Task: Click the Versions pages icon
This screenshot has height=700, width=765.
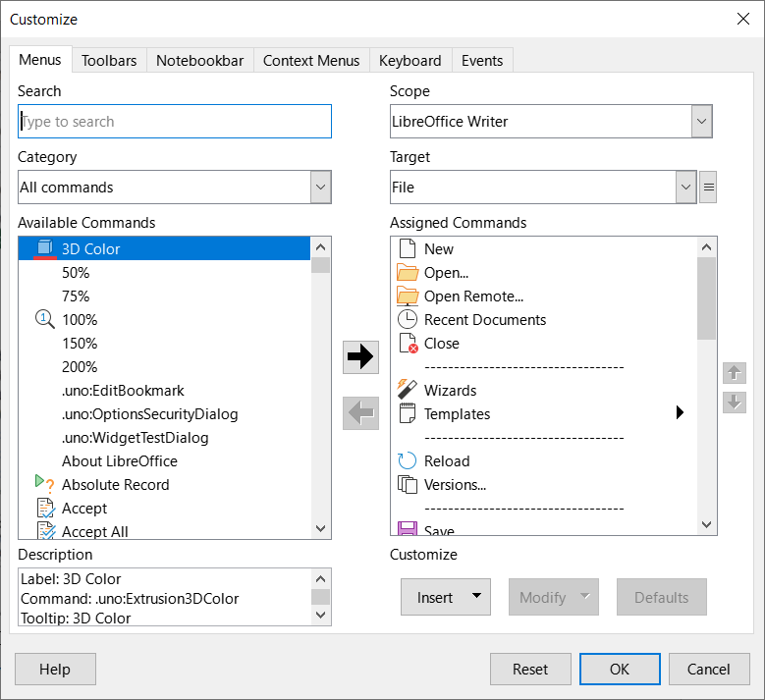Action: 408,484
